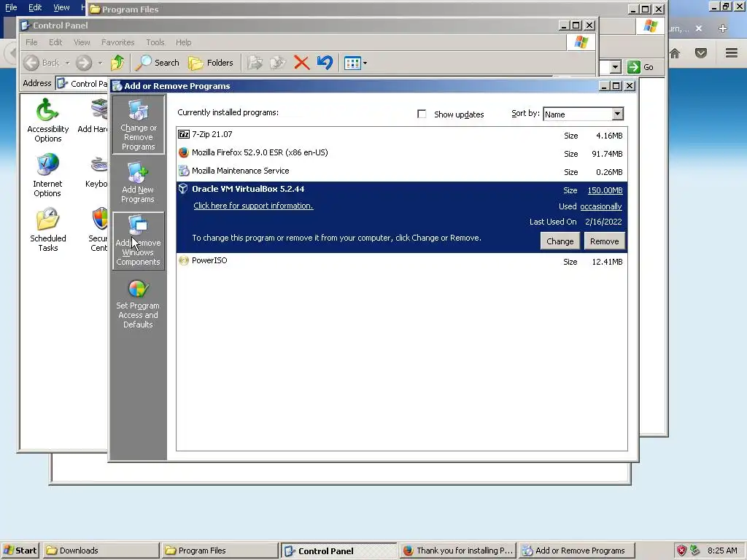Open Change or Remove Programs section
This screenshot has width=747, height=560.
(138, 125)
